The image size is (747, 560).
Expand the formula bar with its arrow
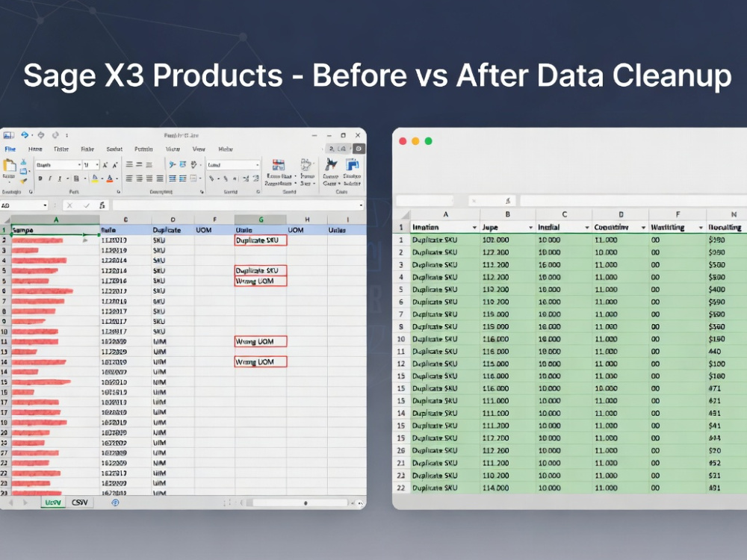(x=361, y=205)
